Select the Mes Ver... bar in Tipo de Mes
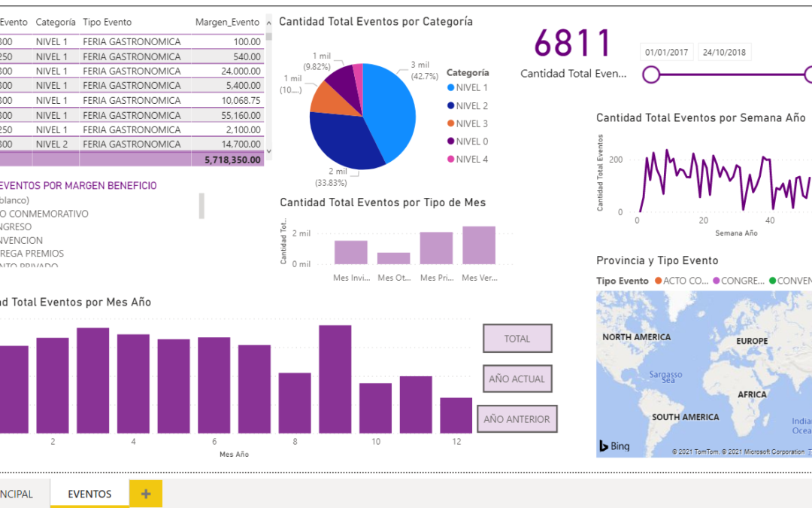Screen dimensions: 812x508 tap(479, 245)
